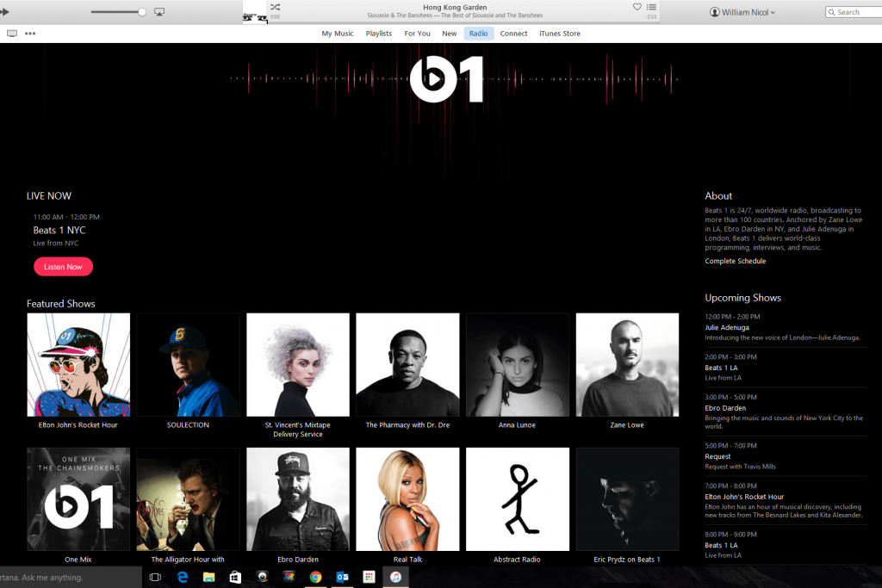The height and width of the screenshot is (588, 882).
Task: Select the 8:00 PM Beats 1 LA show
Action: coord(721,545)
